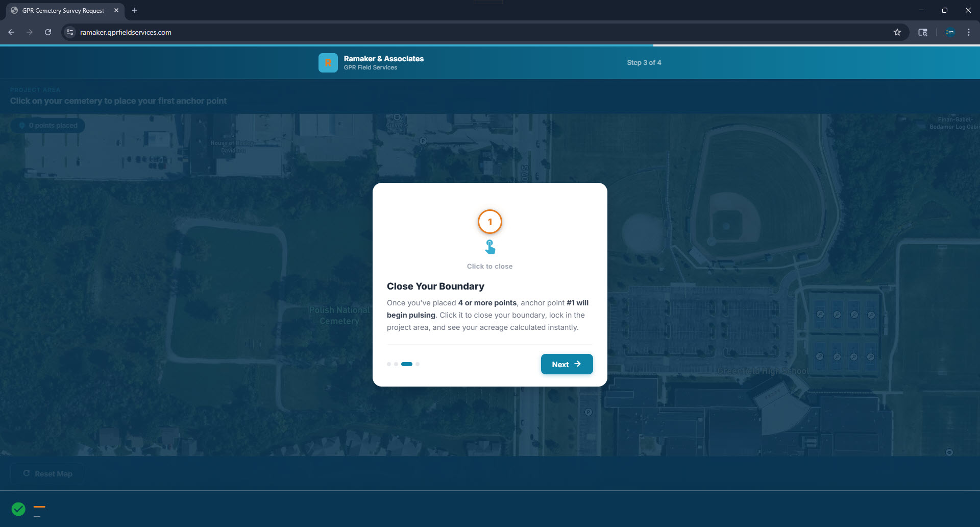Click the 0 points placed badge

click(x=48, y=126)
